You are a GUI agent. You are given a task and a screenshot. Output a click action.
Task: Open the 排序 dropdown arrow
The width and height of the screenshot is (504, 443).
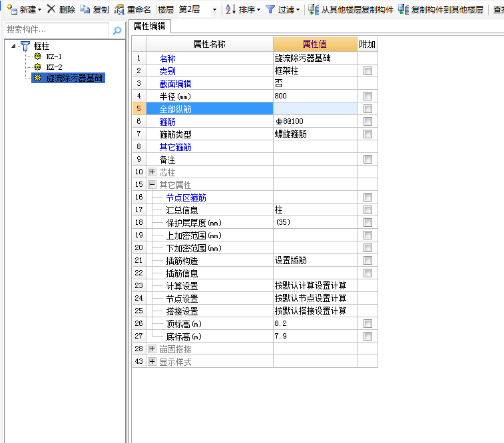(x=258, y=10)
